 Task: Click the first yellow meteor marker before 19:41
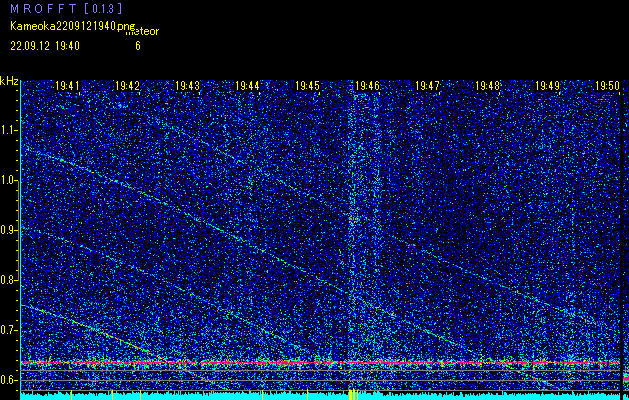click(x=71, y=395)
